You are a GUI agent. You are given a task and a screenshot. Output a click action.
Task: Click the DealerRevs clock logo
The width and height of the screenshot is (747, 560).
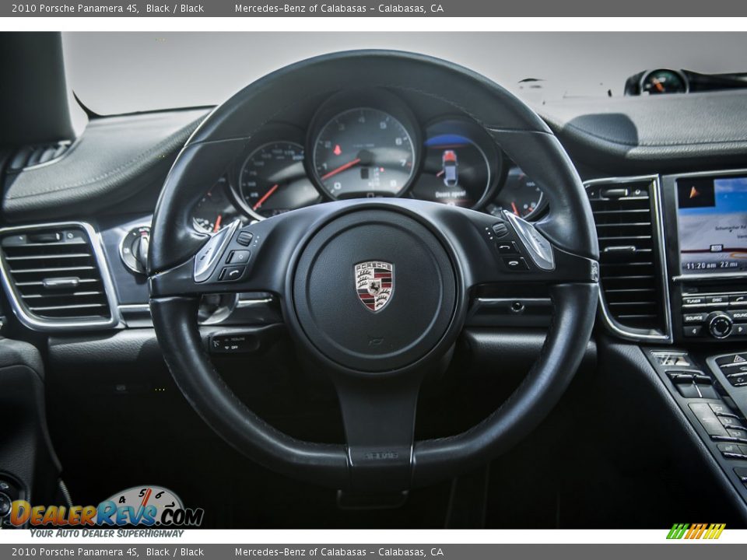[144, 498]
